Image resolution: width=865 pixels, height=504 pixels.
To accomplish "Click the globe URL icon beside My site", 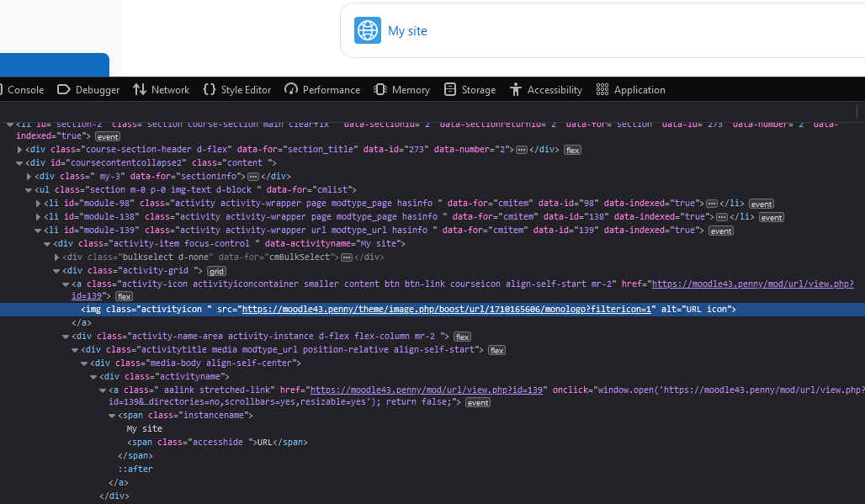I will (x=368, y=30).
